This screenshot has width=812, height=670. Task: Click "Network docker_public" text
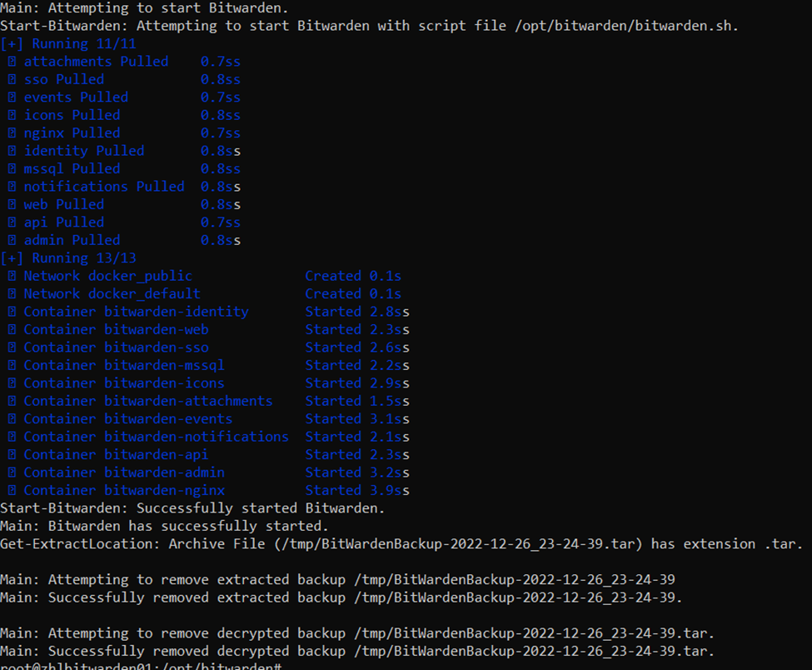point(107,276)
